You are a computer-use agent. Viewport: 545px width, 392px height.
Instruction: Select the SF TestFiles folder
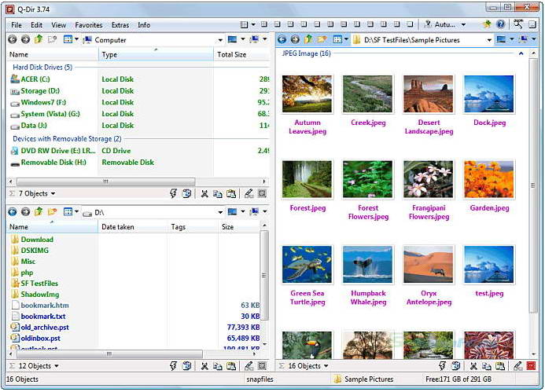(39, 284)
